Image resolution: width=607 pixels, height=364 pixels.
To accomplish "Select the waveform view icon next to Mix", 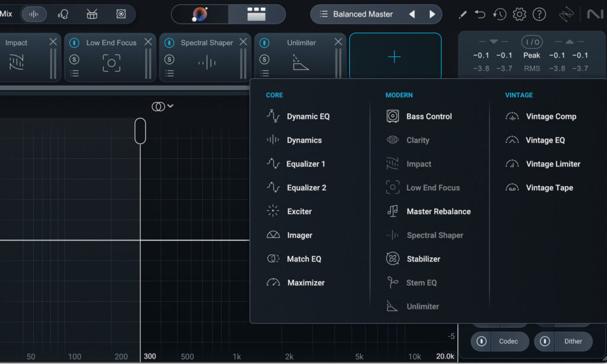I will [x=34, y=14].
